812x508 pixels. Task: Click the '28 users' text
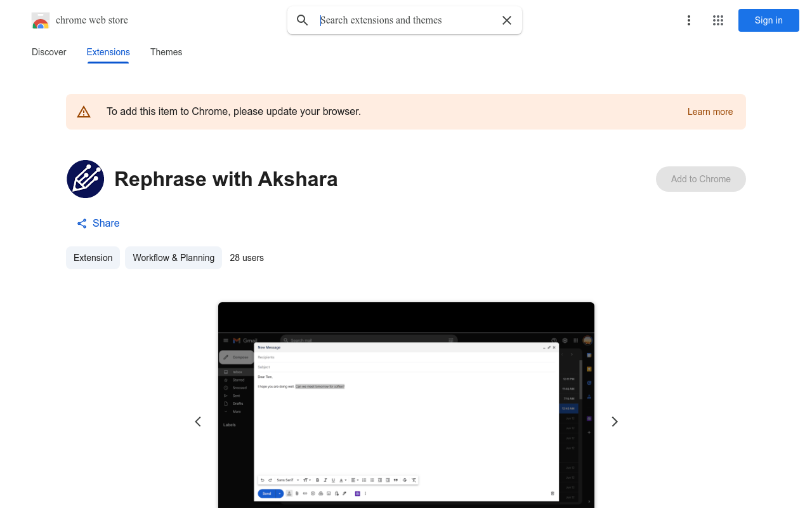[x=247, y=258]
